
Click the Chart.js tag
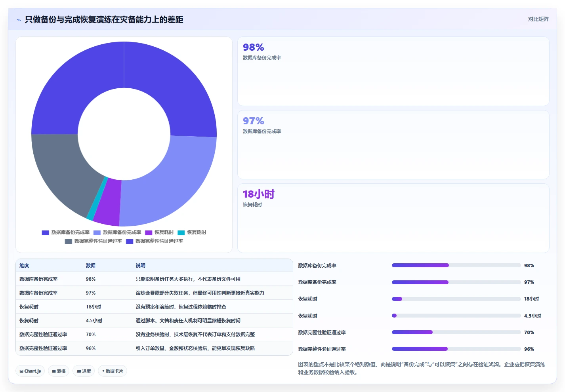[30, 371]
